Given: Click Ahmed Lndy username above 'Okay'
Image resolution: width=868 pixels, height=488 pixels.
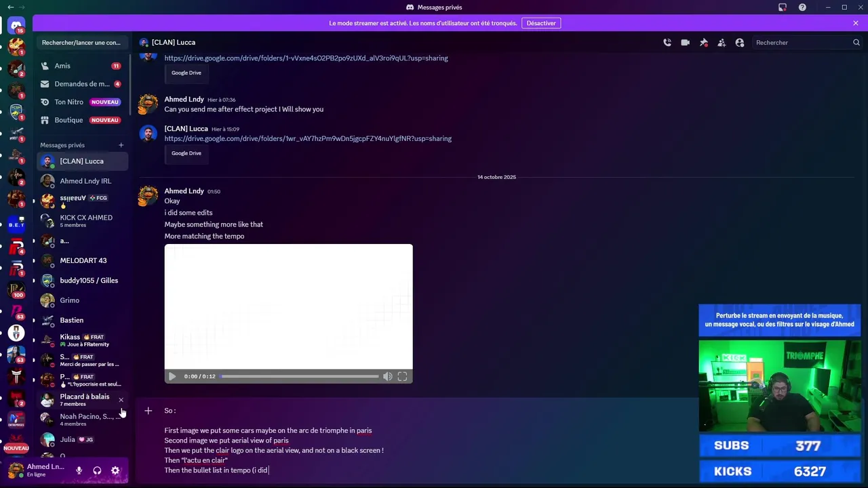Looking at the screenshot, I should click(x=184, y=191).
